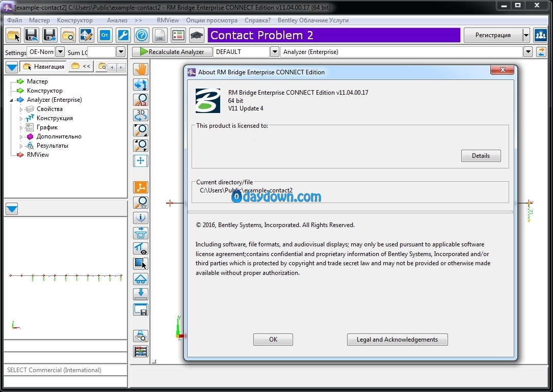Click the graduation cap tutorial icon
The image size is (553, 392).
tap(196, 35)
